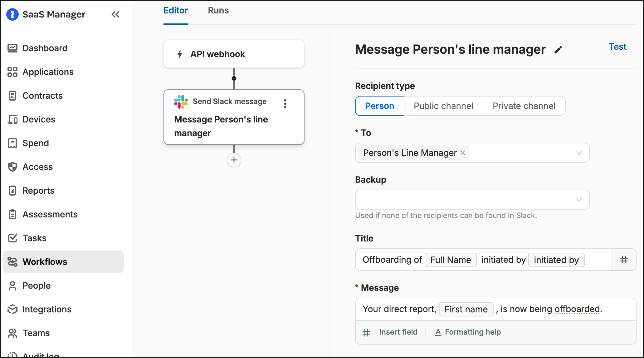Click the Person's Line Manager tag text
The image size is (644, 358).
point(410,153)
